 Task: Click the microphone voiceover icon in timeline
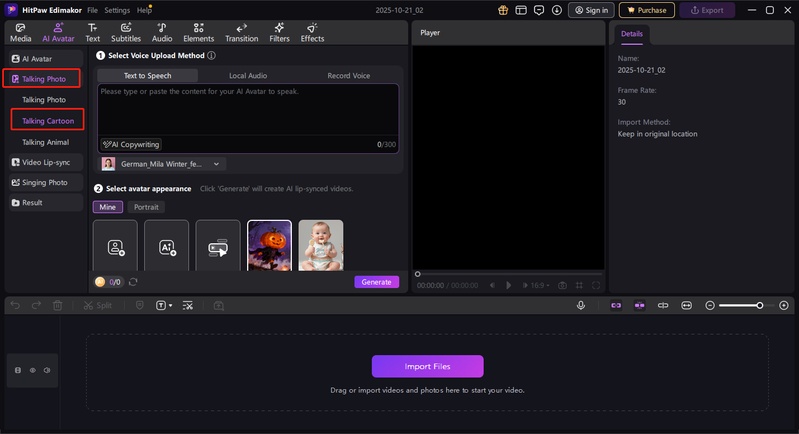click(x=581, y=305)
